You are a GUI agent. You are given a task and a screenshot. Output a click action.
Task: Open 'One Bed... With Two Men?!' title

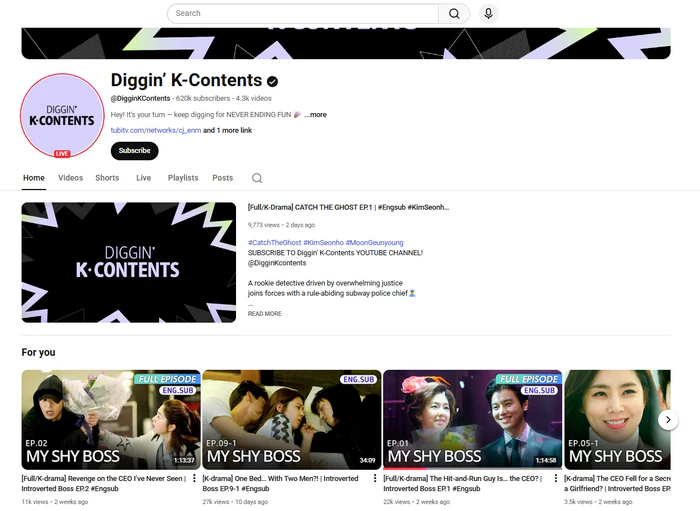click(280, 483)
